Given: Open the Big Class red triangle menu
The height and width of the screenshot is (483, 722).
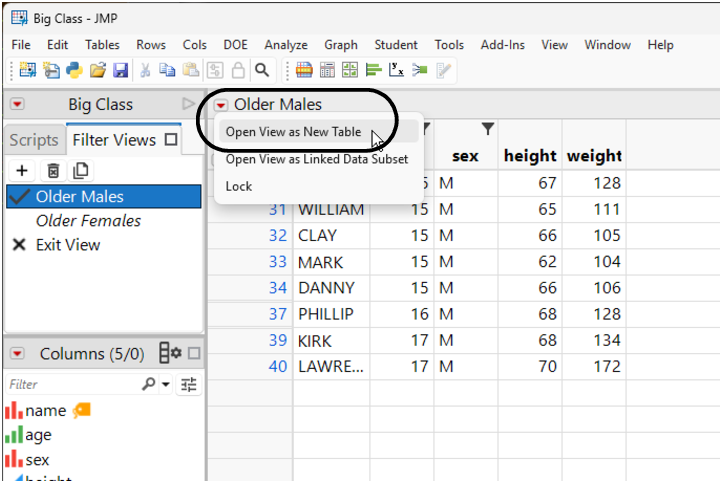Looking at the screenshot, I should pyautogui.click(x=17, y=104).
